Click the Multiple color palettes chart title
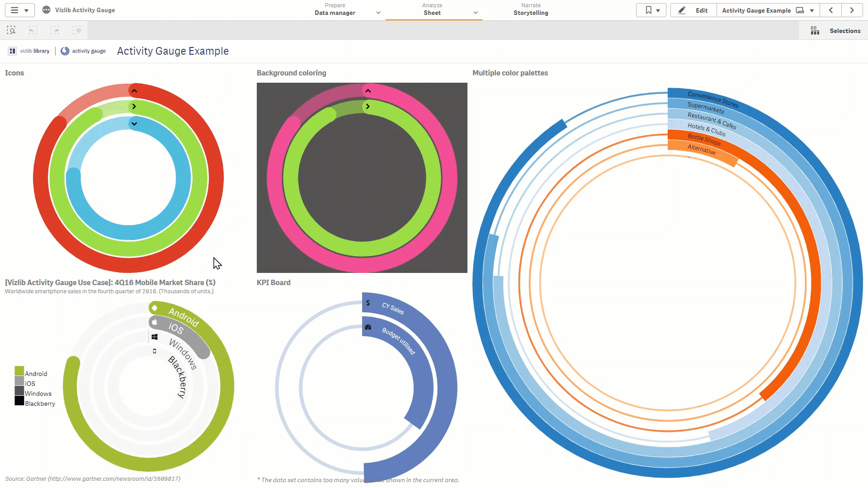Viewport: 868px width, 488px height. click(510, 73)
